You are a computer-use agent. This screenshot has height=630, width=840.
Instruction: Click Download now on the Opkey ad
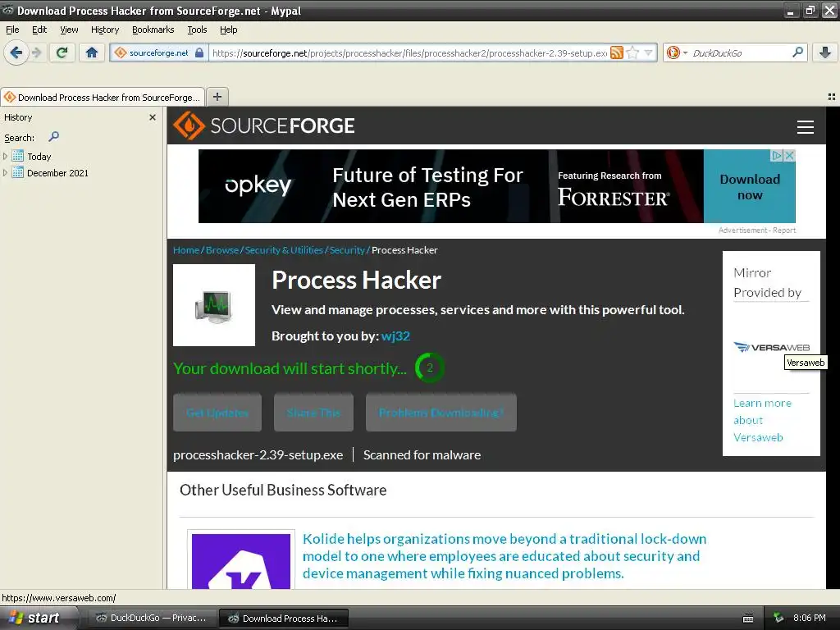(750, 186)
